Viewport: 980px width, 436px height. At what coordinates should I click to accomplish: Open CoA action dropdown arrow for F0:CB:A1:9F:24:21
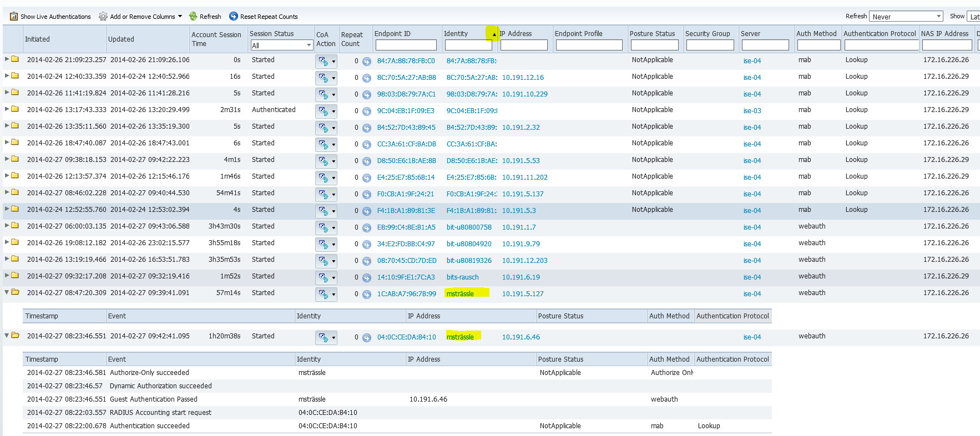(334, 195)
